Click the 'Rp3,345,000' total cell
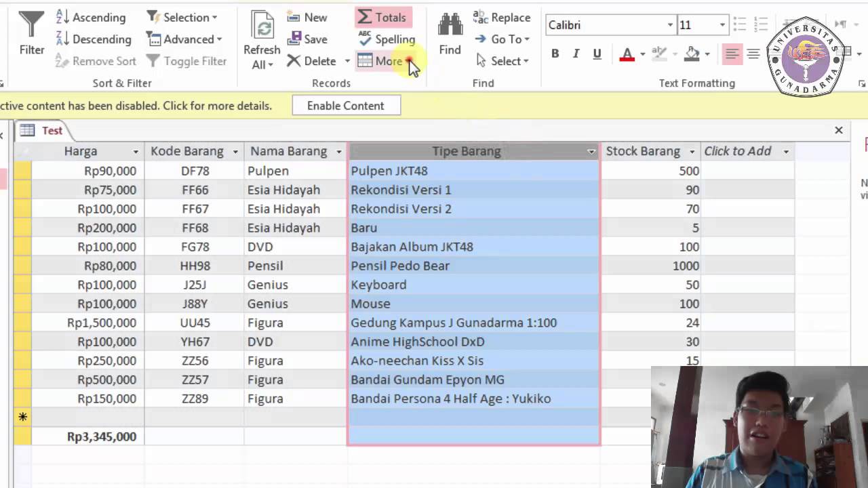The image size is (868, 488). point(87,436)
